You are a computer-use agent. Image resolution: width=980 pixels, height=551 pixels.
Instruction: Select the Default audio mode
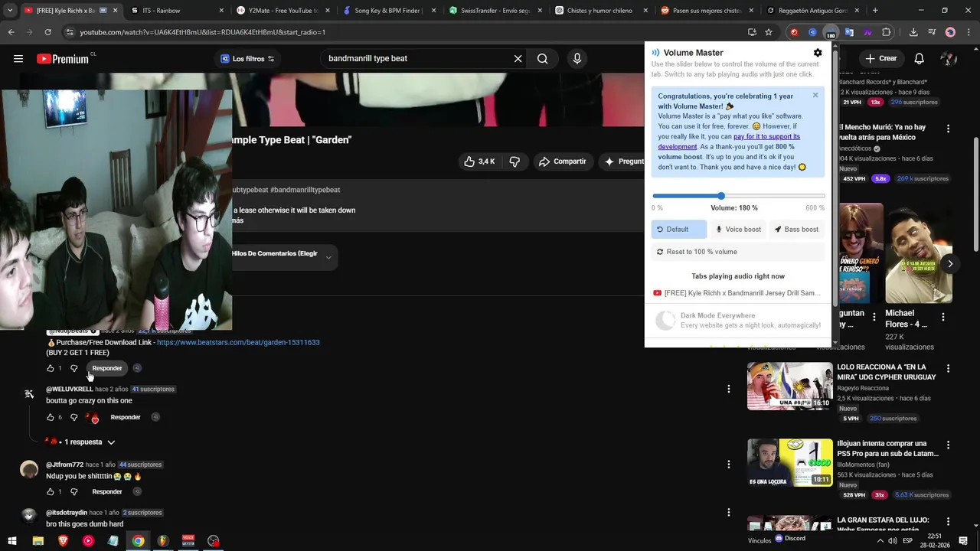pos(679,229)
